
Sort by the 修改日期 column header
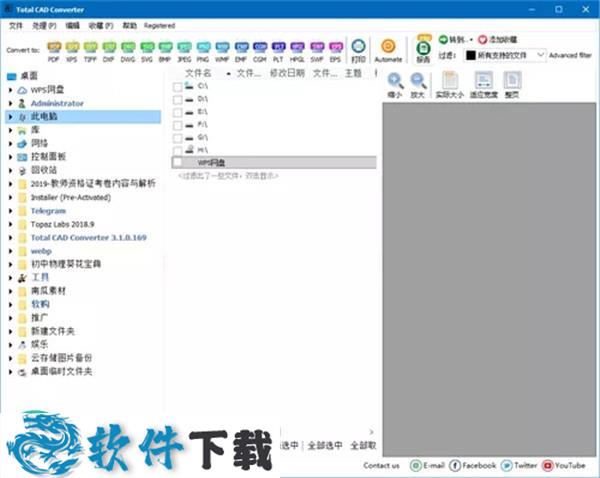(x=287, y=73)
